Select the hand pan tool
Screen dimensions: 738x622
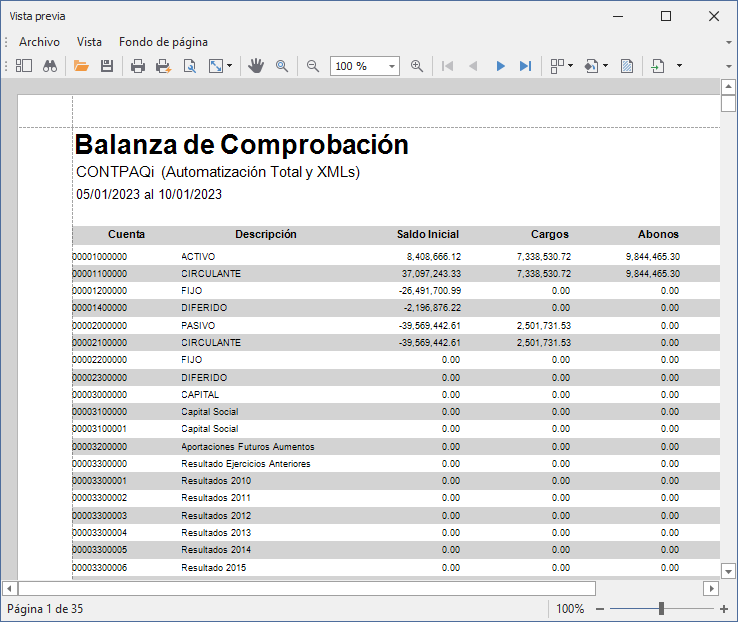click(x=256, y=66)
